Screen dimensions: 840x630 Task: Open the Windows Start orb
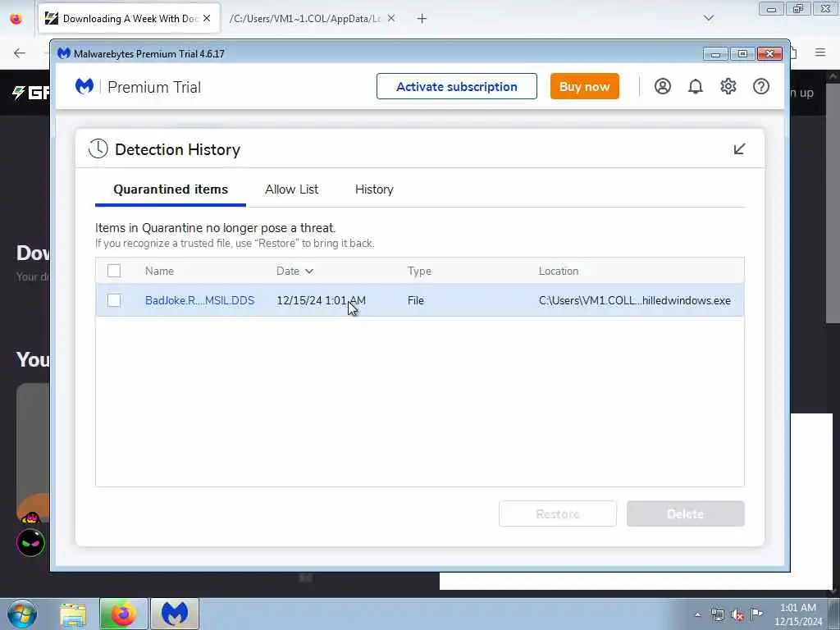click(x=22, y=614)
